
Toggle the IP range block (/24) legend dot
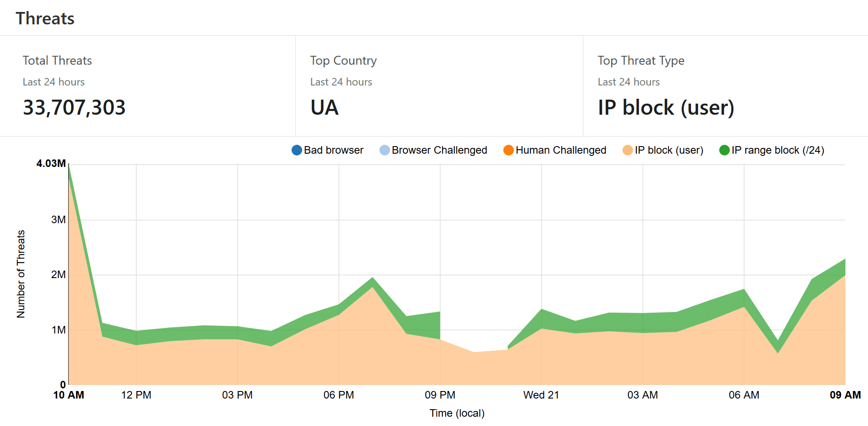725,150
